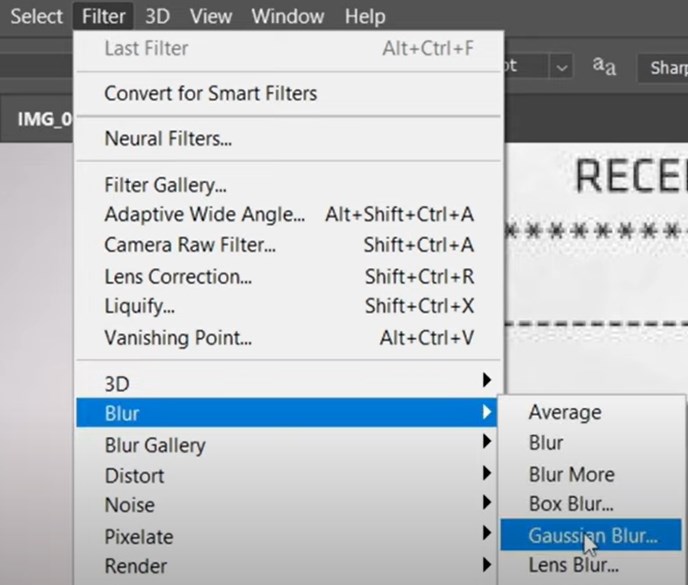Choose Gaussian Blur from the Blur submenu
This screenshot has width=688, height=585.
(x=592, y=535)
